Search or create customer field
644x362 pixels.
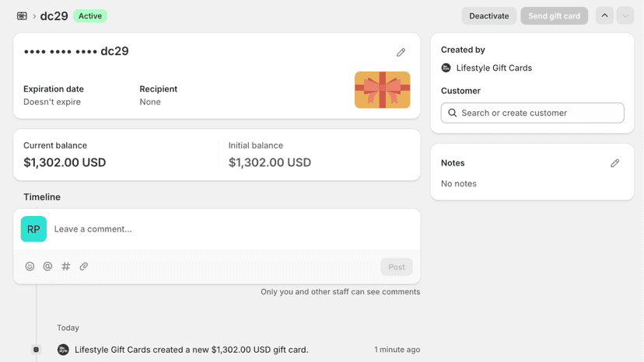[532, 113]
